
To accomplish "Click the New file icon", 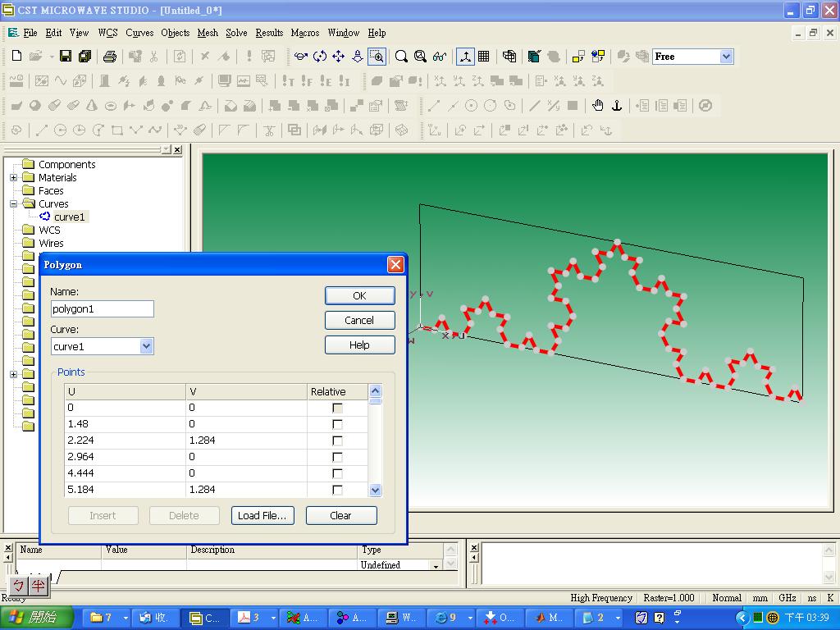I will click(x=16, y=56).
